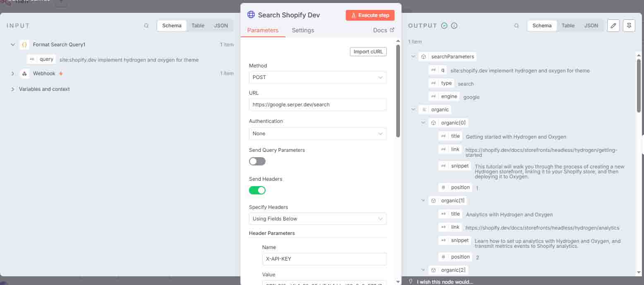Open the Method dropdown showing POST
The height and width of the screenshot is (285, 644).
pyautogui.click(x=317, y=77)
